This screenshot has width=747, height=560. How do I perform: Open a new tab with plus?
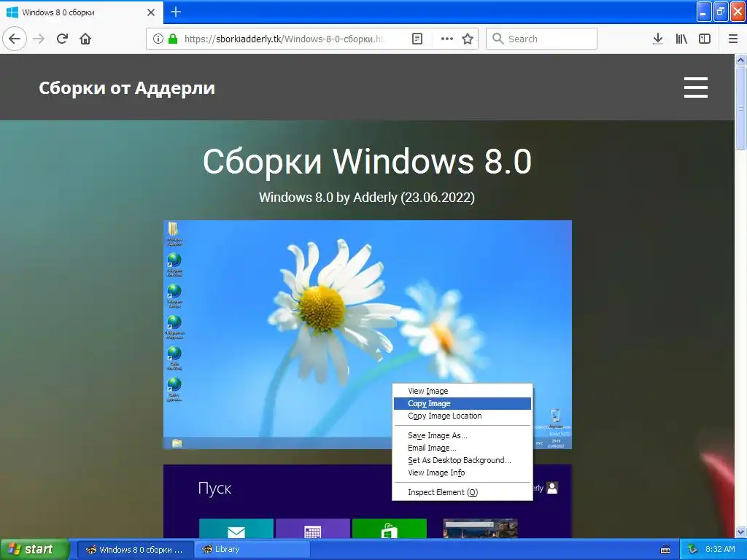pos(176,12)
